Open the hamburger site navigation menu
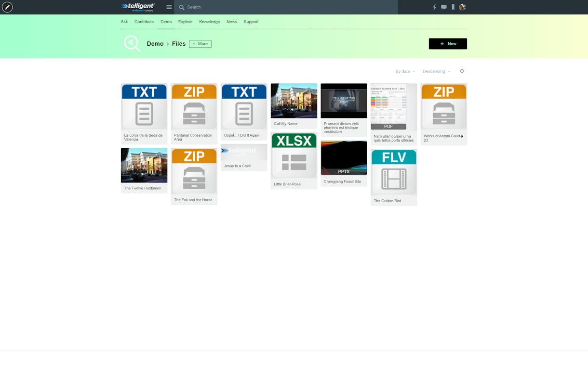 pyautogui.click(x=169, y=7)
